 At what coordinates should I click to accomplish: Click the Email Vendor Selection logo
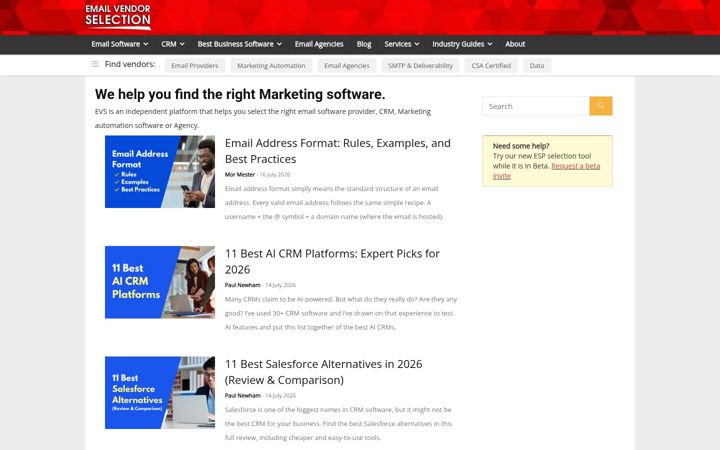pos(118,16)
